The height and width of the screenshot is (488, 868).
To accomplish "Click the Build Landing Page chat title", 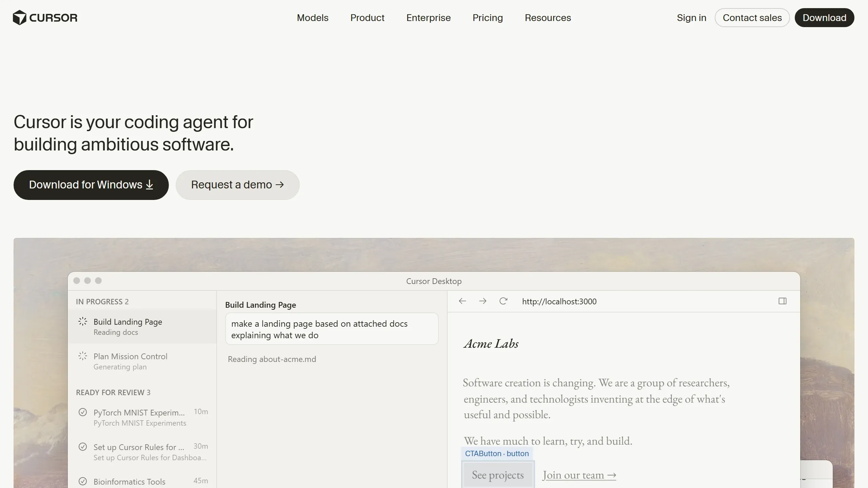I will pyautogui.click(x=260, y=305).
